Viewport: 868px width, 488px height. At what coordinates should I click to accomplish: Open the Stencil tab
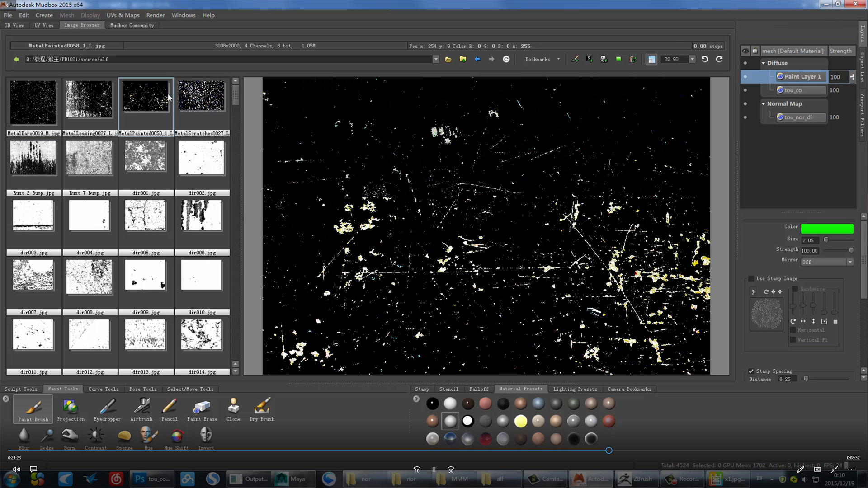click(x=449, y=389)
